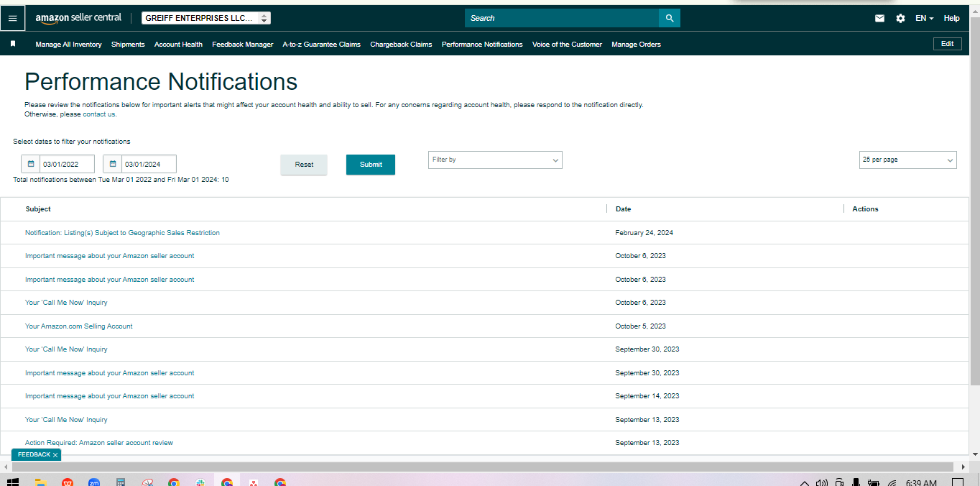Click the Amazon Seller Central logo
The height and width of the screenshot is (486, 980).
(x=78, y=18)
